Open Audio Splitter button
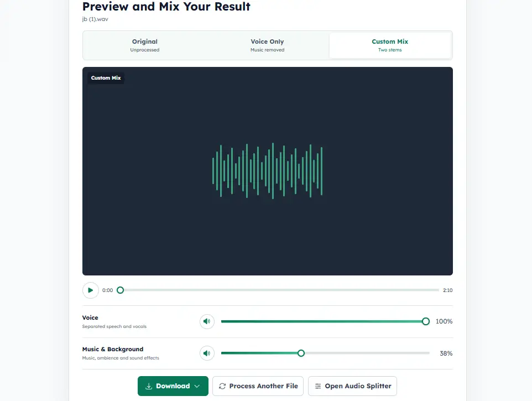The width and height of the screenshot is (532, 401). [352, 386]
